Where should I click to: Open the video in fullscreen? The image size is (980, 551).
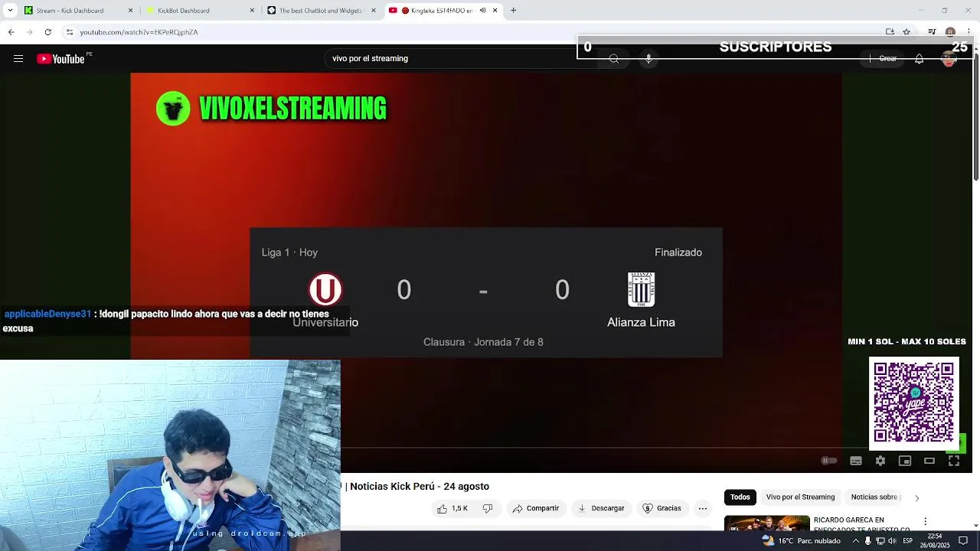pos(954,461)
